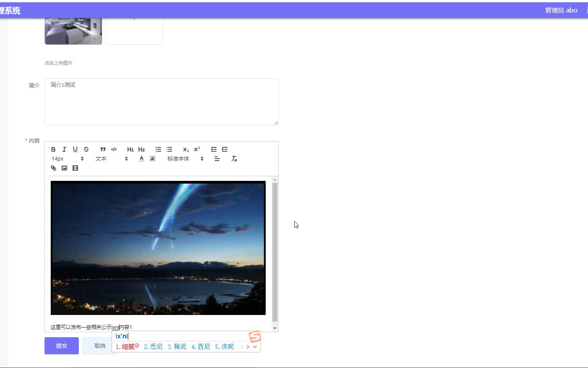Click inside the 简介 textarea
Viewport: 588px width, 368px height.
(x=162, y=102)
